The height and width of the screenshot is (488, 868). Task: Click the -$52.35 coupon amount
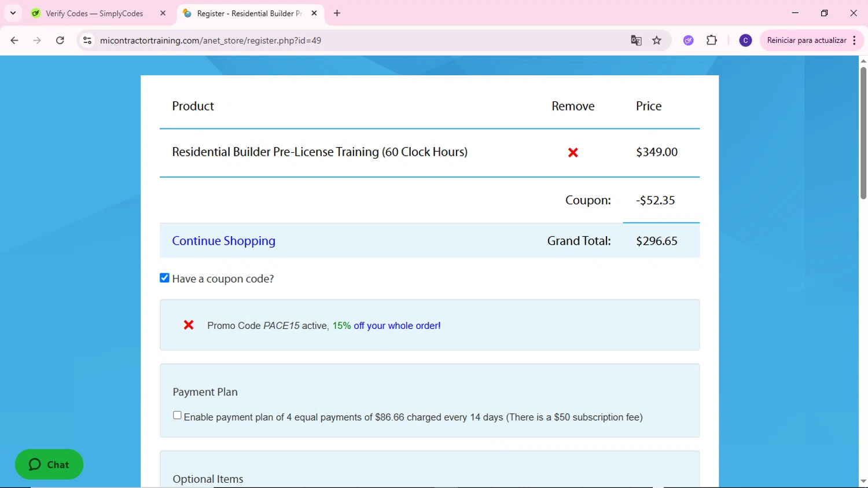(655, 200)
